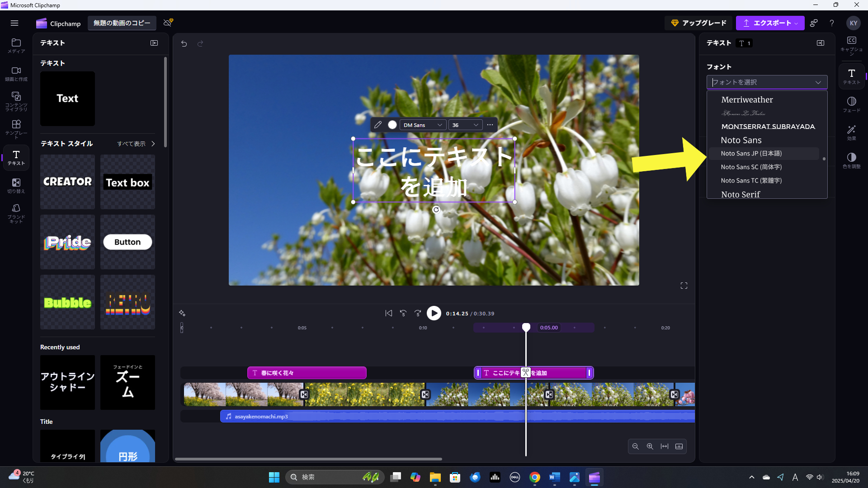Enter fullscreen preview mode
This screenshot has height=488, width=868.
pos(684,286)
